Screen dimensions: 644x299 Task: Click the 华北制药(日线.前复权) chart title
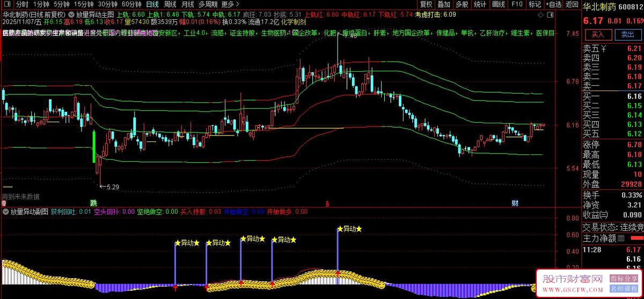34,14
